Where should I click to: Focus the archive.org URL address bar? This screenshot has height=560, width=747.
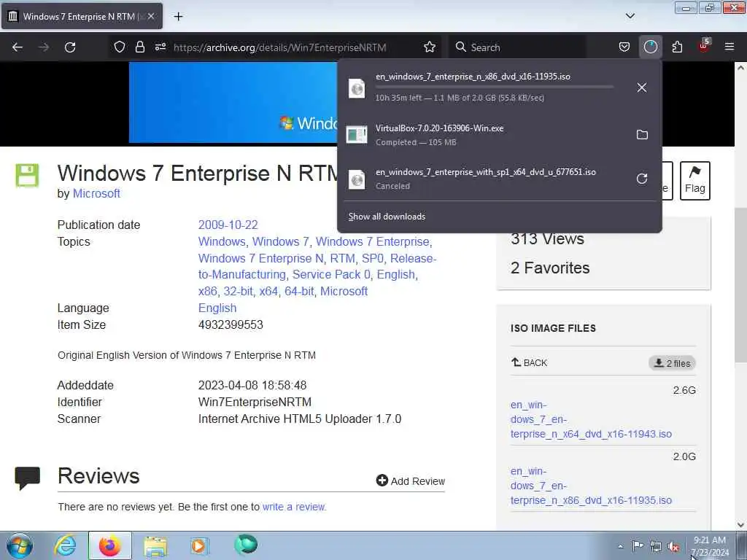click(279, 47)
